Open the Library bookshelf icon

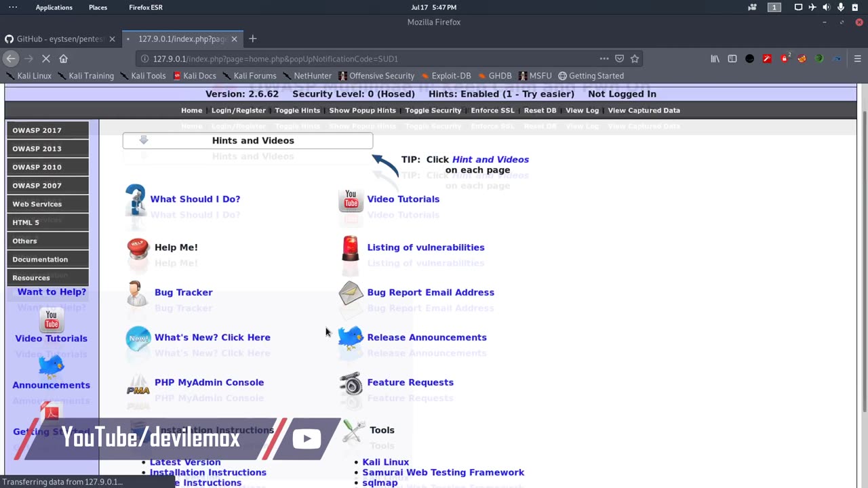pos(715,59)
